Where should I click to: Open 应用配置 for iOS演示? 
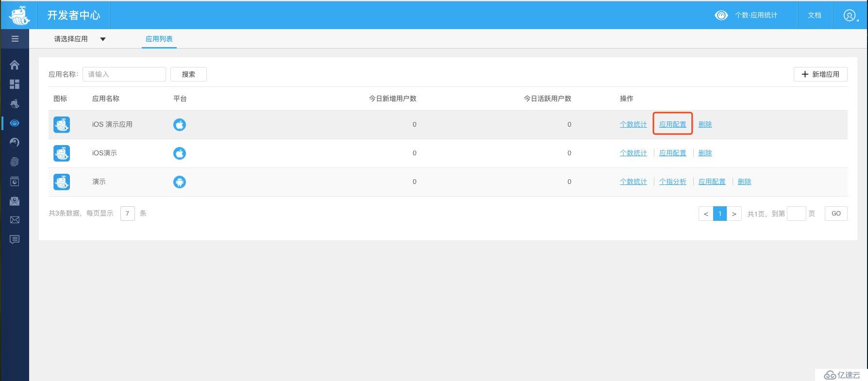tap(672, 153)
